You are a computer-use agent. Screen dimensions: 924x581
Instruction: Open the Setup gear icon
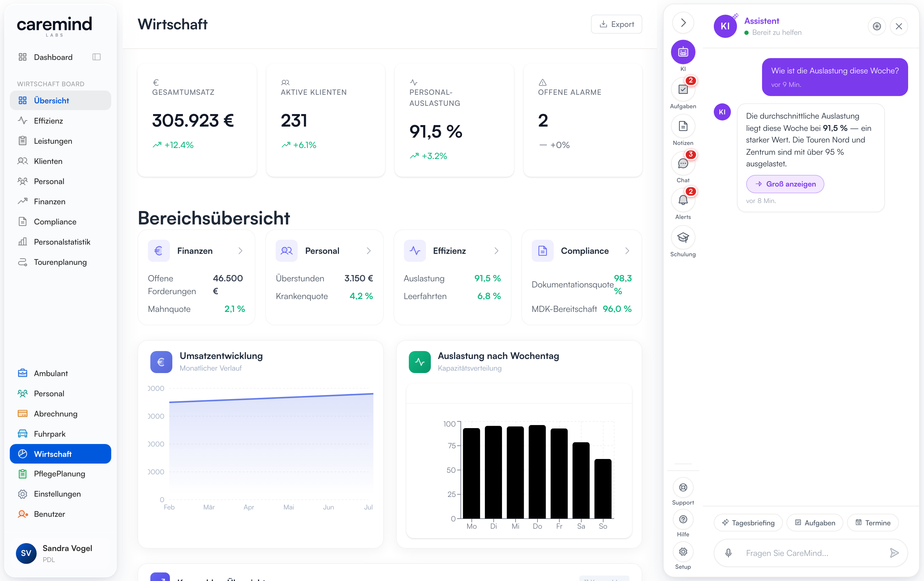683,551
